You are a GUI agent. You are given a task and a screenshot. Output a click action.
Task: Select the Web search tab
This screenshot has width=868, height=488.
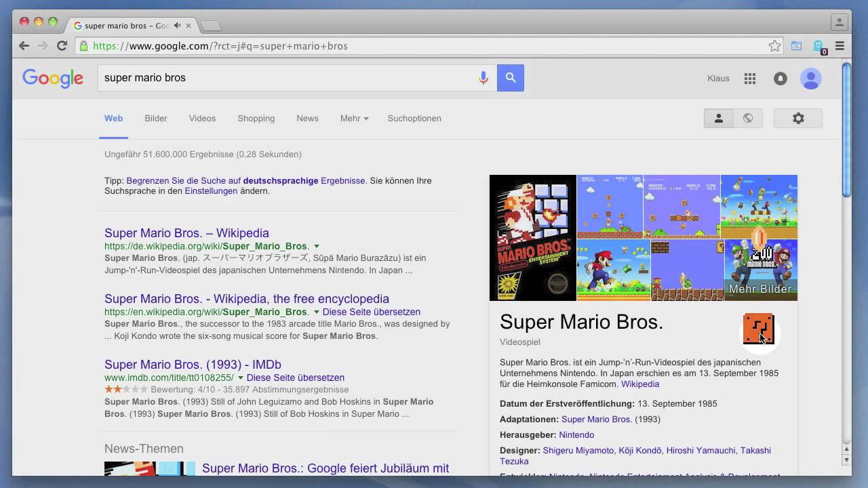point(113,118)
